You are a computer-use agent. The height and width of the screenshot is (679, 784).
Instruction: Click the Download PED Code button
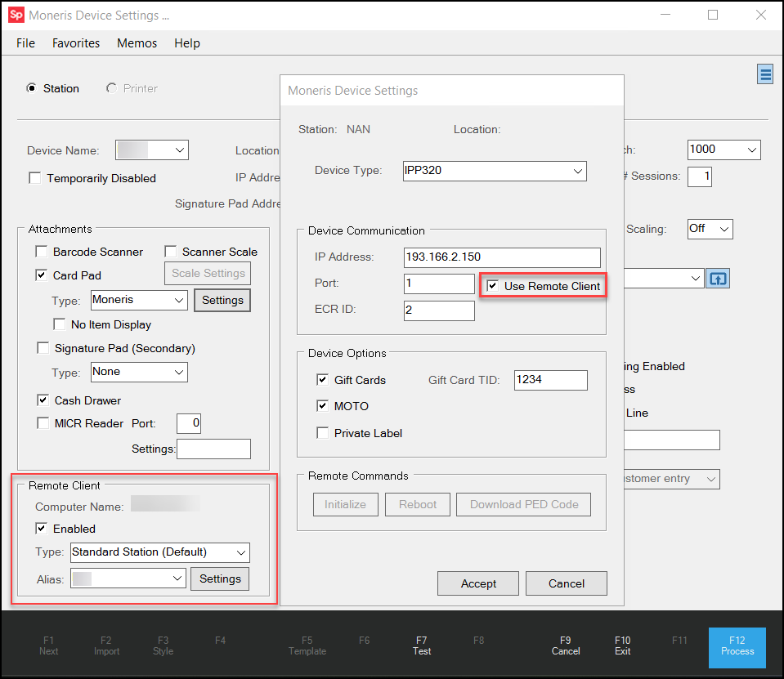coord(523,505)
